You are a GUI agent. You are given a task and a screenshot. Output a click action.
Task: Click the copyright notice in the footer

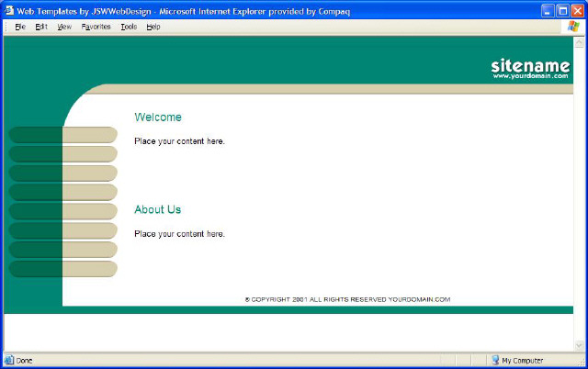347,299
